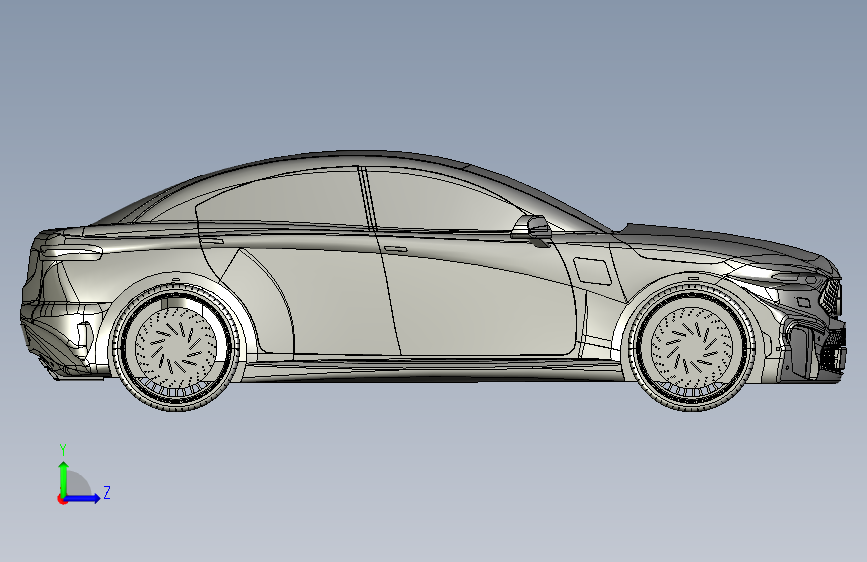Screen dimensions: 867x562
Task: Select the front door handle
Action: tap(396, 249)
